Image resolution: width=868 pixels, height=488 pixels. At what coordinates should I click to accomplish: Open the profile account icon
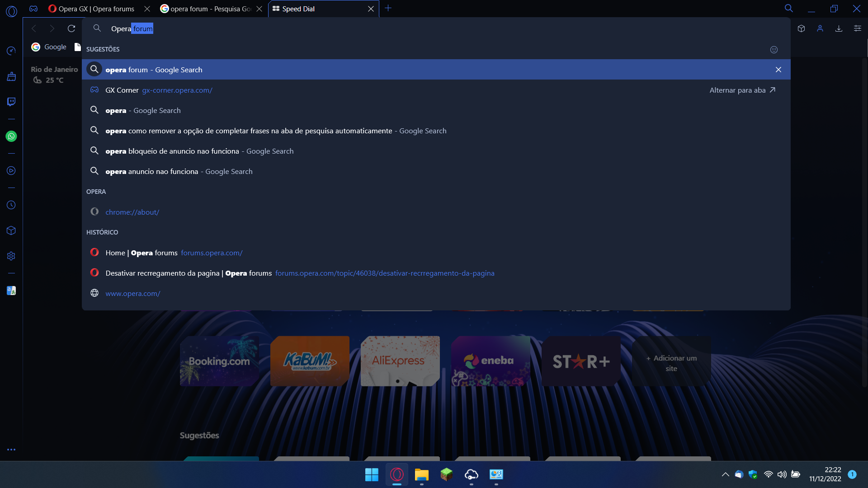pos(820,28)
